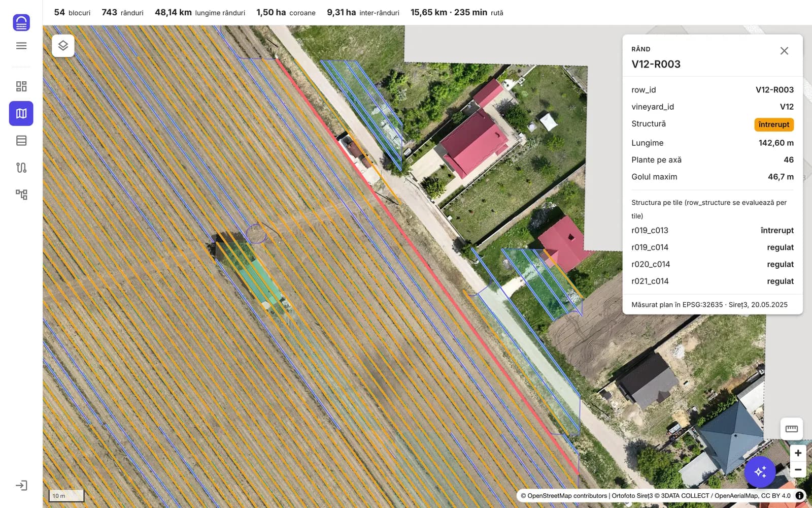
Task: Click the logout icon at sidebar bottom
Action: click(x=21, y=486)
